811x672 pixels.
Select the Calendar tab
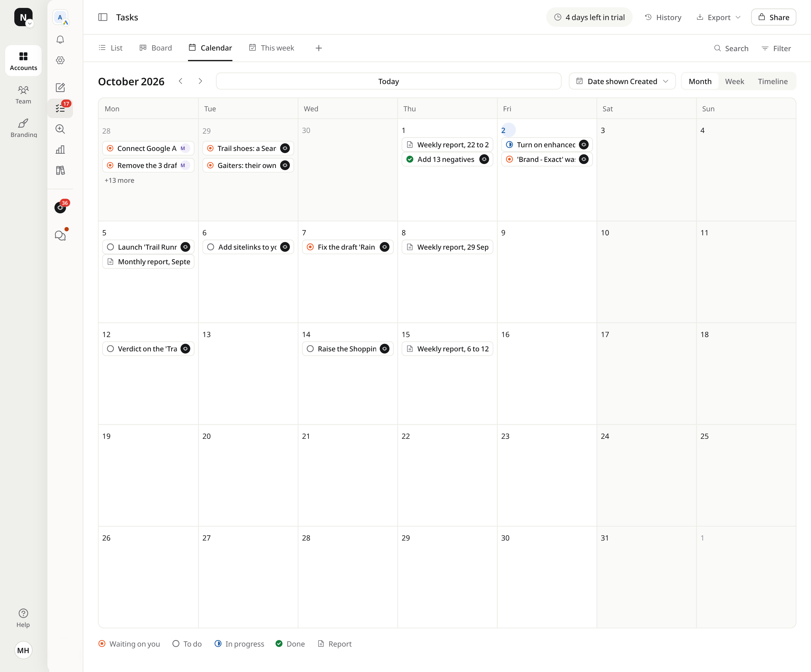(x=210, y=48)
